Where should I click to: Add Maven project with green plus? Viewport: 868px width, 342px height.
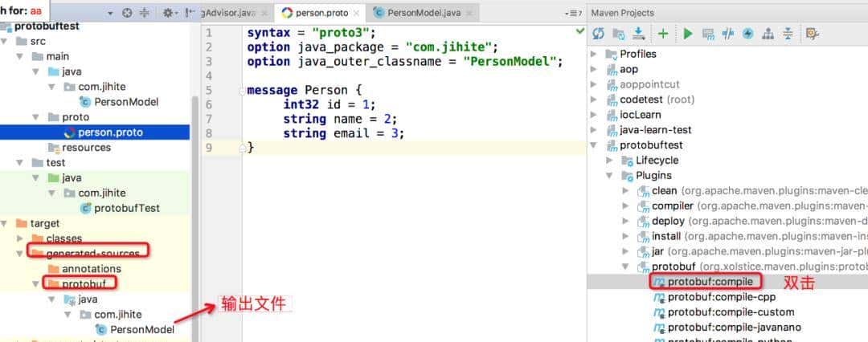tap(663, 34)
